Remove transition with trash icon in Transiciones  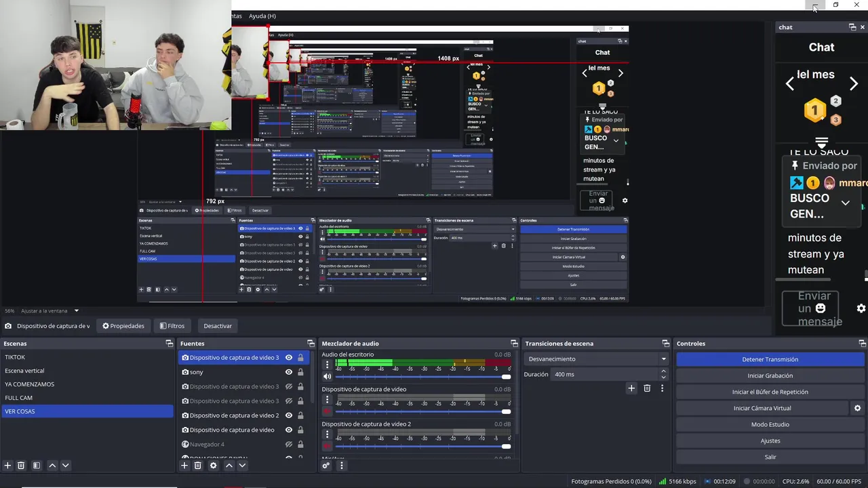tap(647, 388)
